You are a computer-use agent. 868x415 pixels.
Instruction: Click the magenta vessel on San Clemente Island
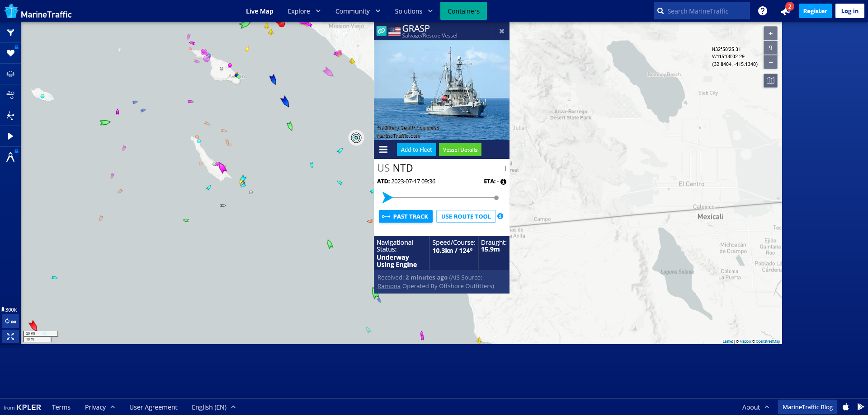[x=222, y=168]
